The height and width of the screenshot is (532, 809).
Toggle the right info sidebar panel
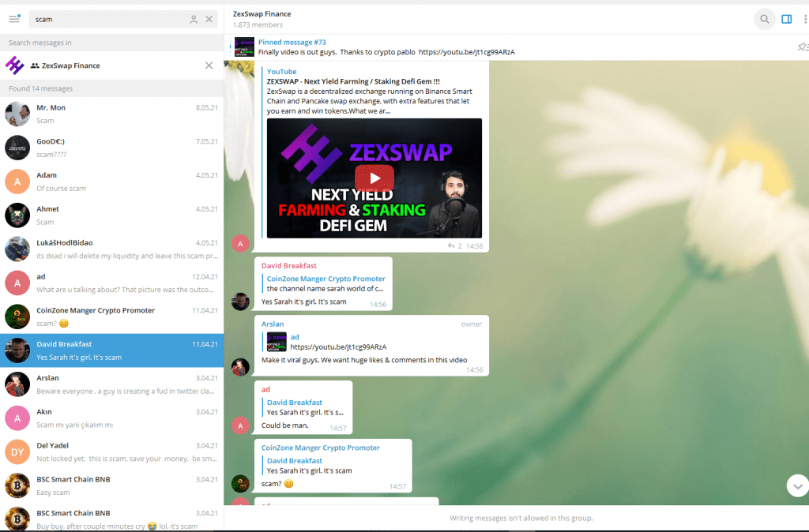[786, 19]
